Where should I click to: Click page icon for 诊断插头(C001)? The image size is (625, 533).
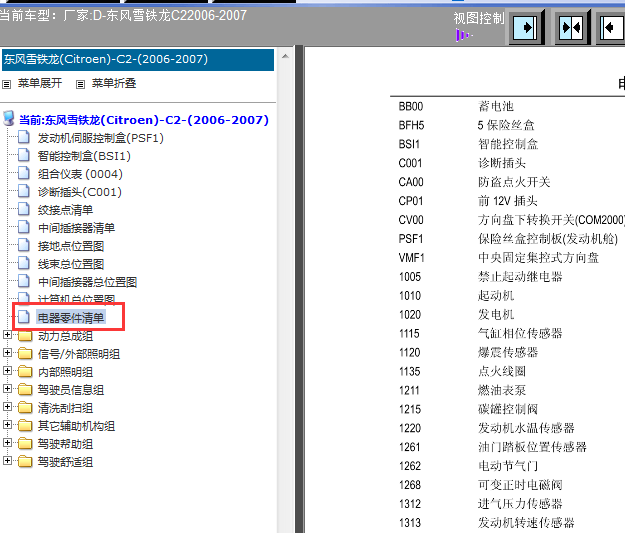[x=24, y=191]
